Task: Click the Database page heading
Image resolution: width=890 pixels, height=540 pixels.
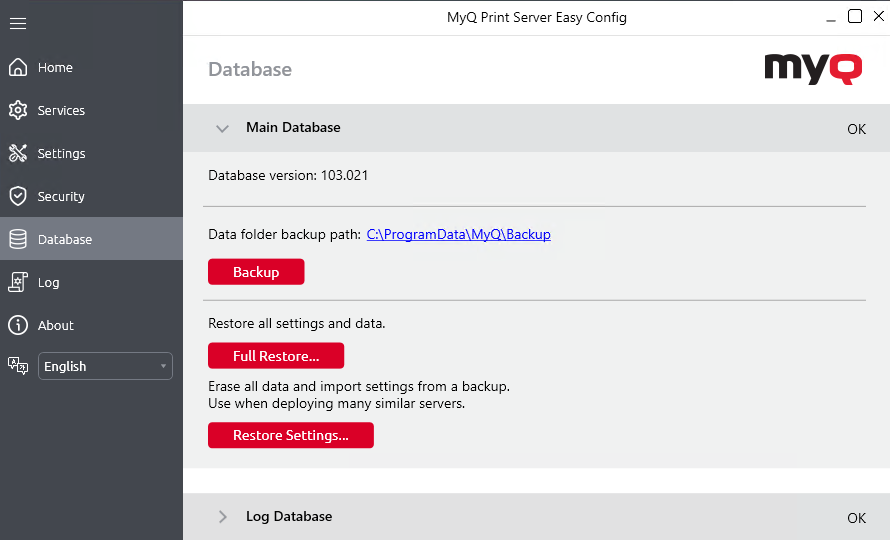Action: pyautogui.click(x=250, y=69)
